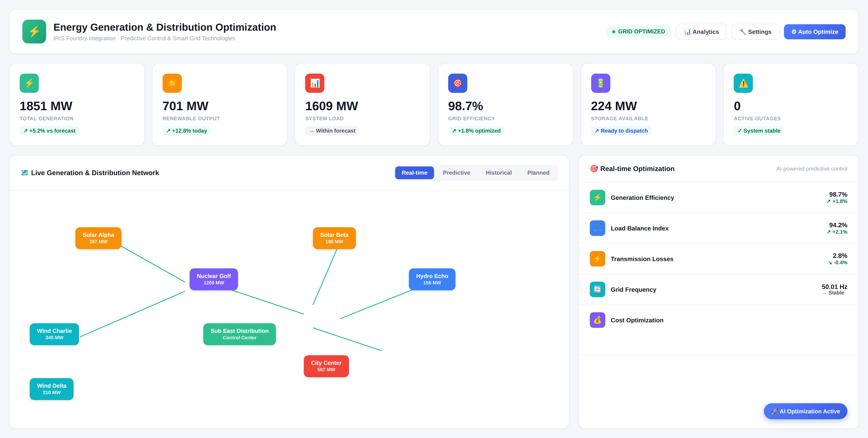Click the warning triangle Active Outages icon

point(743,83)
